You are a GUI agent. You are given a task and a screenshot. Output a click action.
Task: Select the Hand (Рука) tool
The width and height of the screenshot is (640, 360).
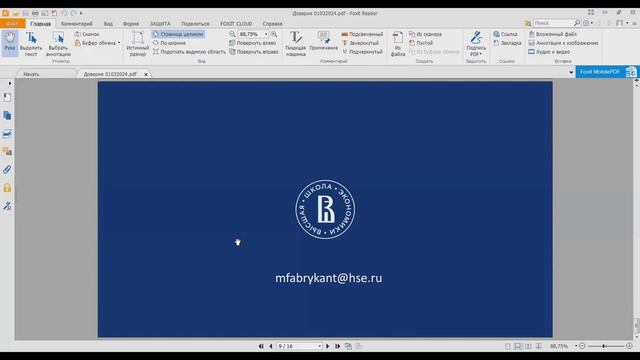9,42
